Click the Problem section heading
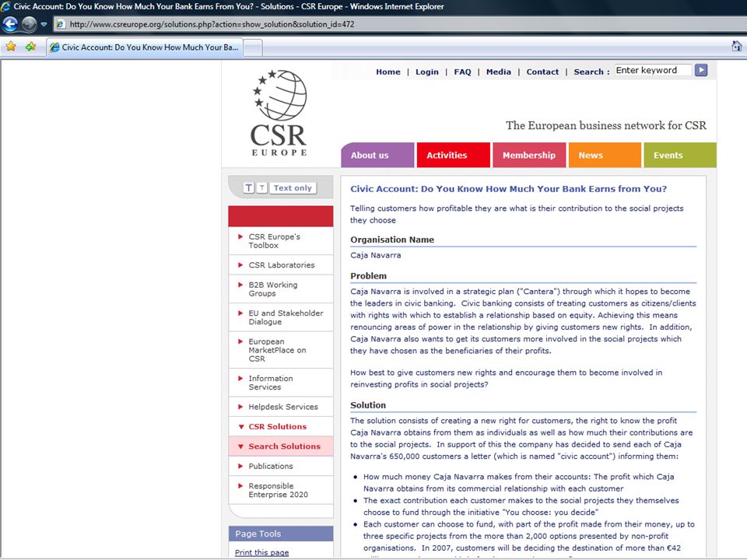 pos(368,275)
